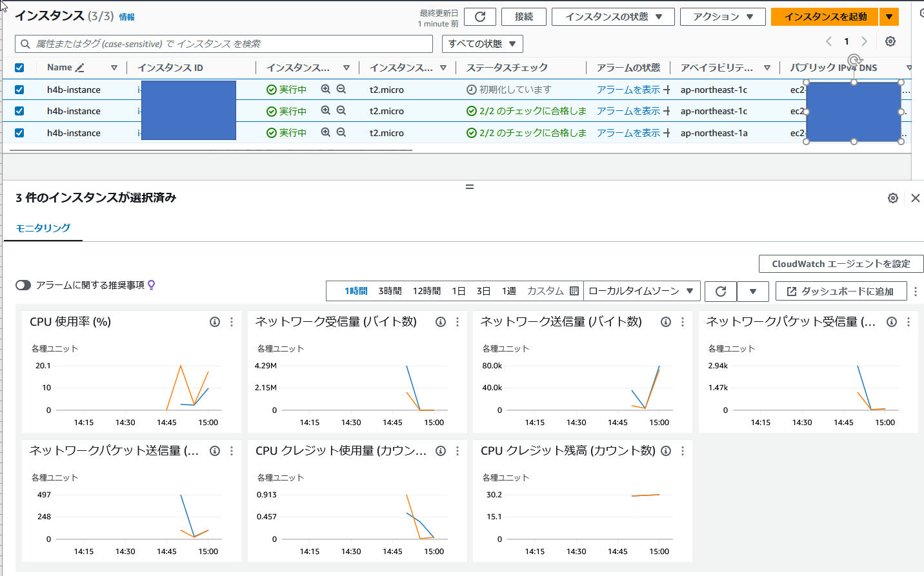
Task: Select 1週 time range
Action: point(509,292)
